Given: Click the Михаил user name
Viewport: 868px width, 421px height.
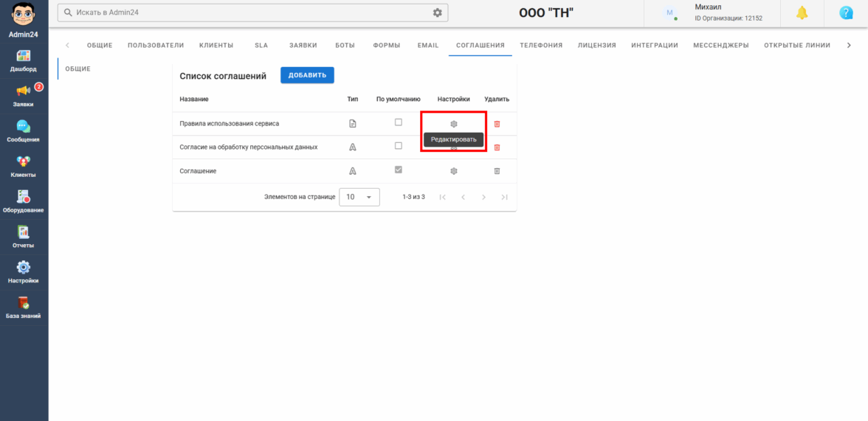Looking at the screenshot, I should (708, 7).
